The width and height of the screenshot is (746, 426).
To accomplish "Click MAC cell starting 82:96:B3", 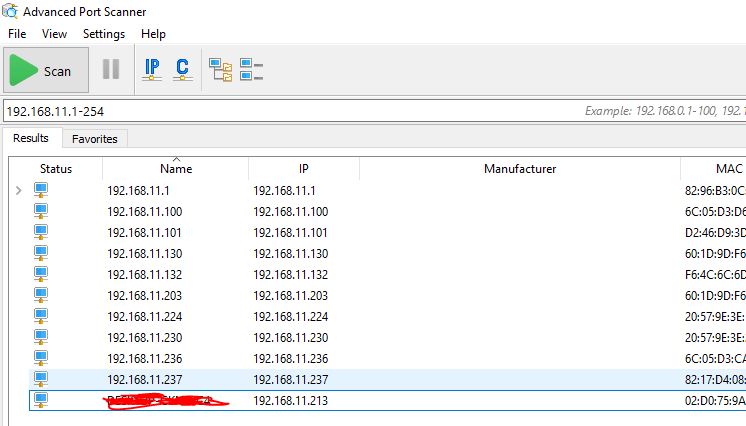I will [715, 191].
